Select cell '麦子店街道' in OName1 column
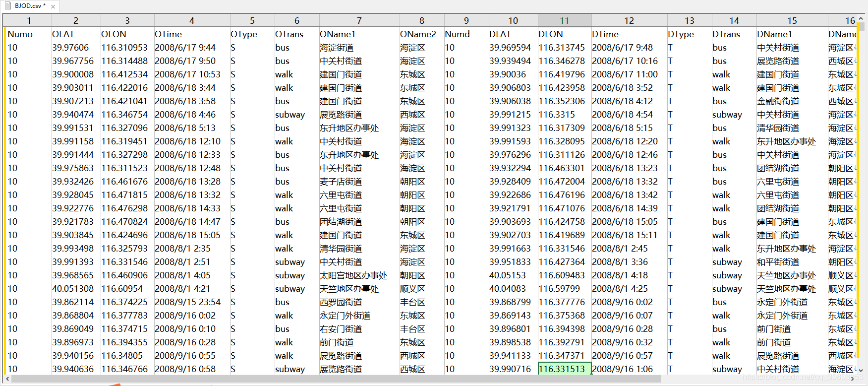Image resolution: width=868 pixels, height=386 pixels. [359, 182]
